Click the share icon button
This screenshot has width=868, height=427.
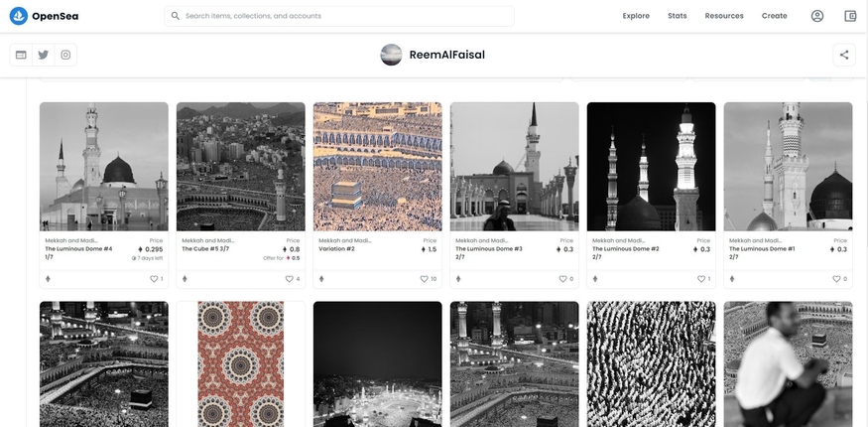click(844, 55)
